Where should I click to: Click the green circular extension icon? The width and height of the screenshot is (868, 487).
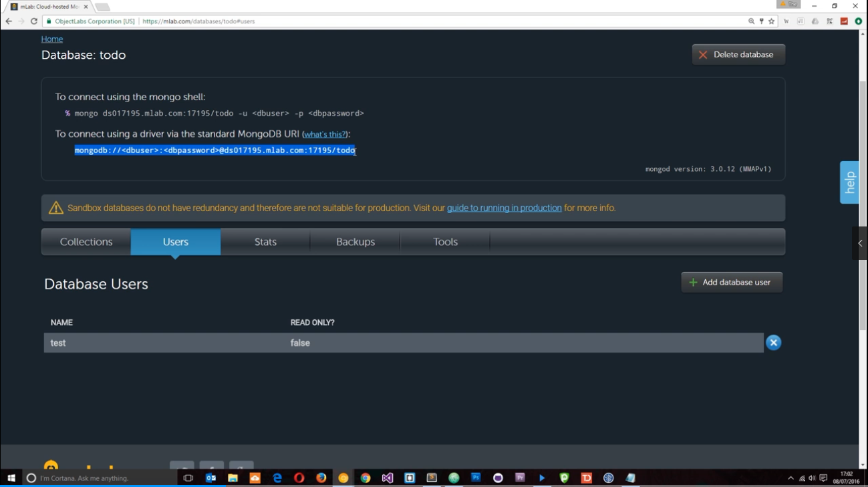pos(859,21)
